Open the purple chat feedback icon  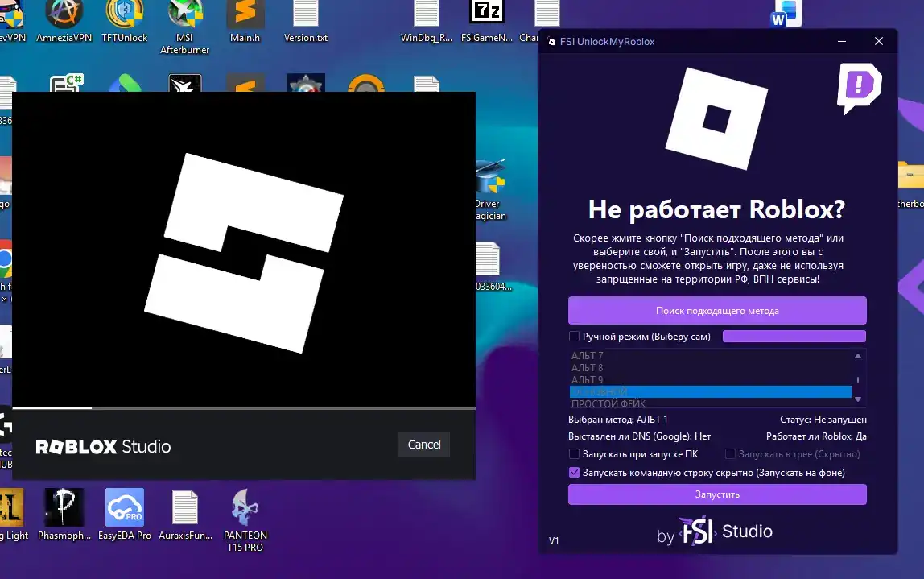(x=859, y=88)
